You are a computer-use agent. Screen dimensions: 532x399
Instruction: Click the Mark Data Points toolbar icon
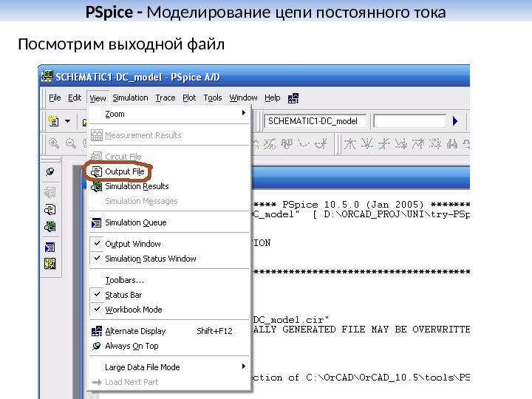304,144
